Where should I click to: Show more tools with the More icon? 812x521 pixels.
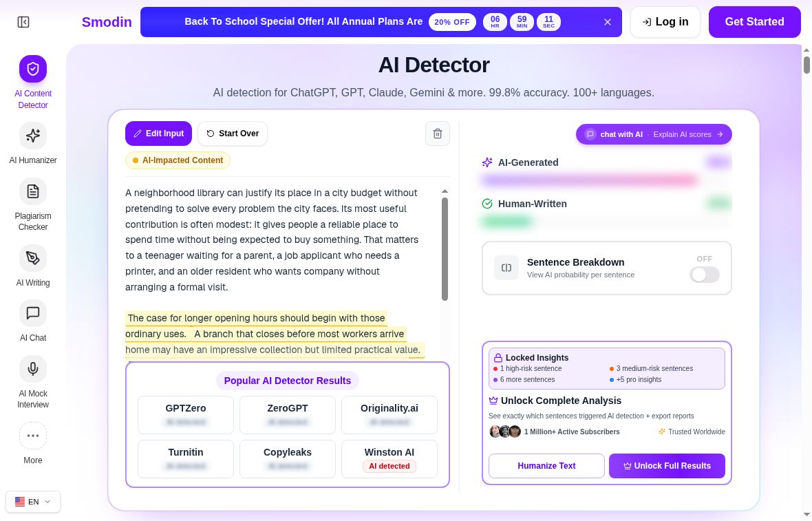32,443
